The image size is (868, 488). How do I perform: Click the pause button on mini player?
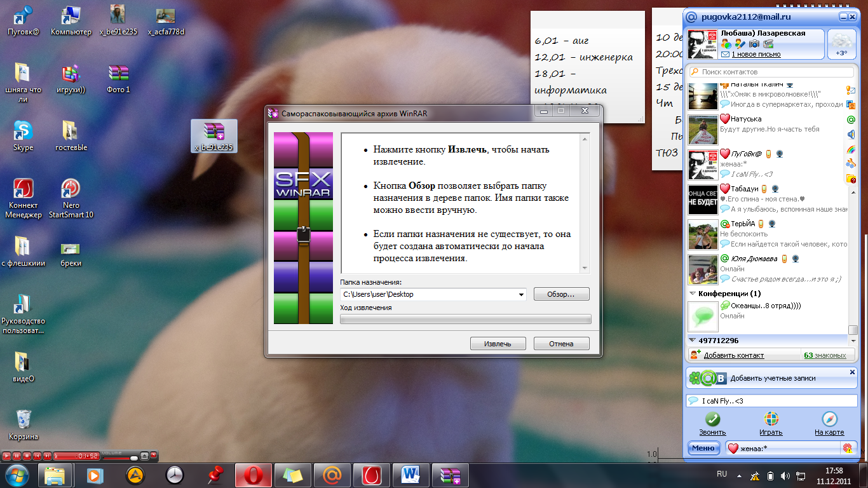[x=17, y=456]
